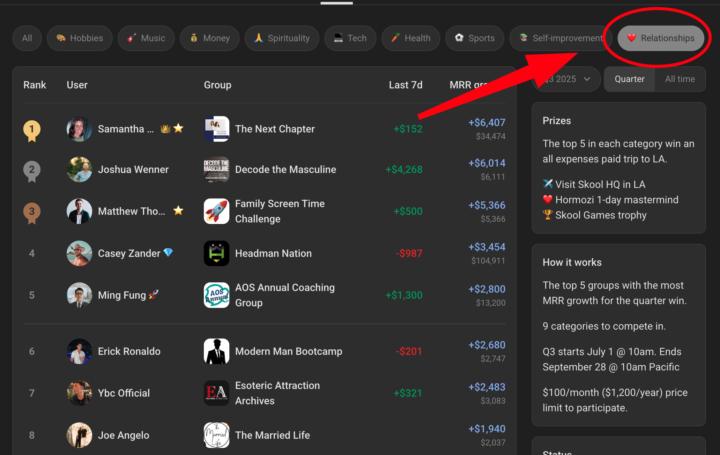The width and height of the screenshot is (720, 455).
Task: Open Joshua Wenner's profile avatar
Action: tap(79, 169)
